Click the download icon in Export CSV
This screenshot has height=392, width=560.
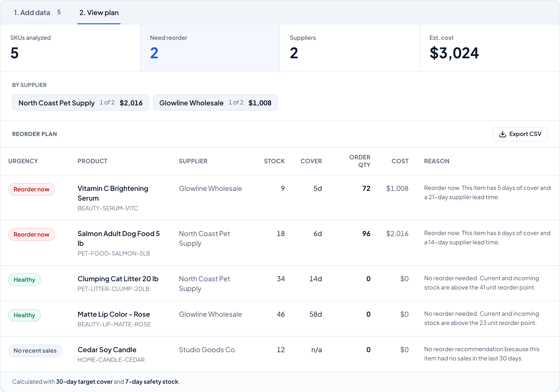pos(502,134)
